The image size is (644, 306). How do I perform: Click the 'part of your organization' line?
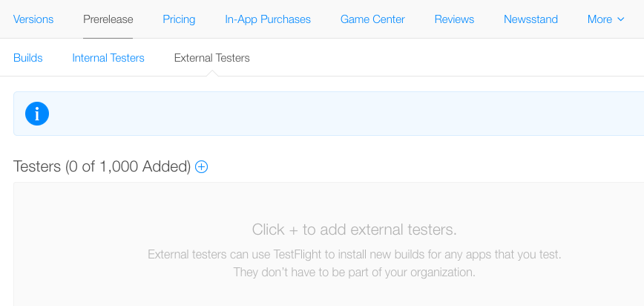click(x=355, y=273)
